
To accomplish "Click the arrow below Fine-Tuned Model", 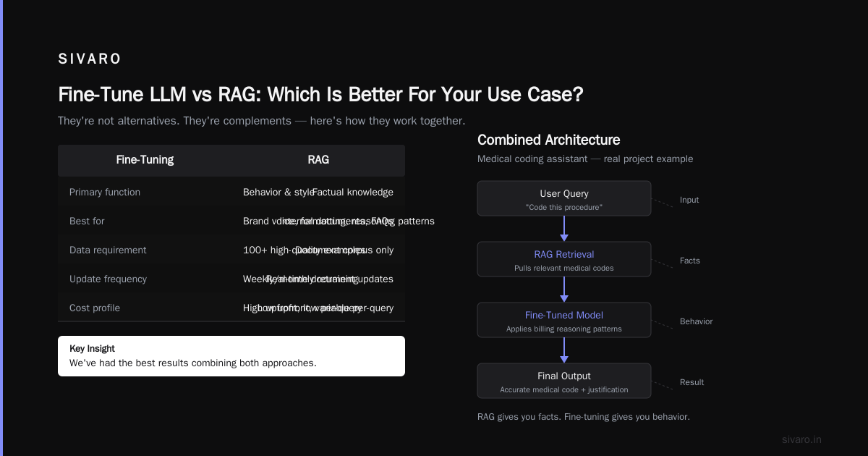I will [564, 350].
